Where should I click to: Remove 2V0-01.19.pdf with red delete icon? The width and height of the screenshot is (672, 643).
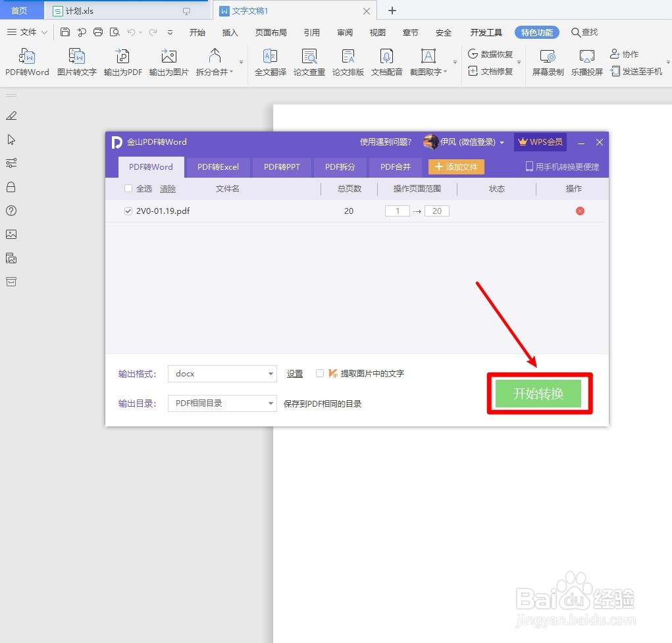tap(580, 211)
